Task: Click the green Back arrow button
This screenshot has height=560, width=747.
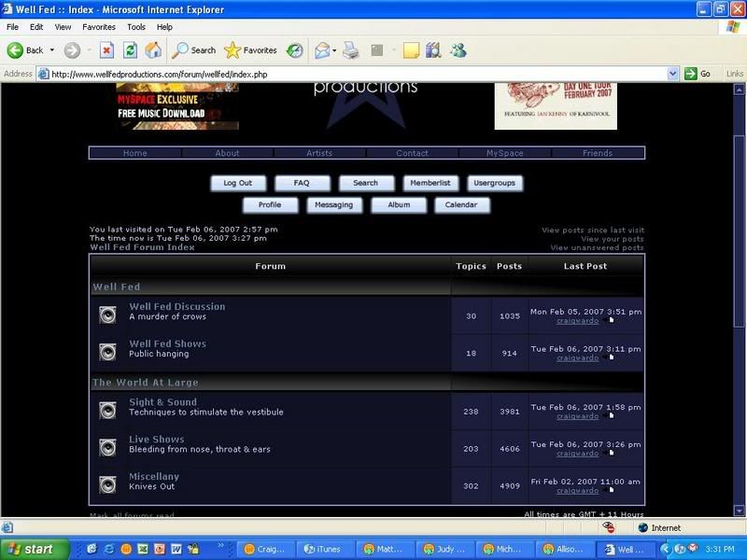Action: tap(15, 50)
